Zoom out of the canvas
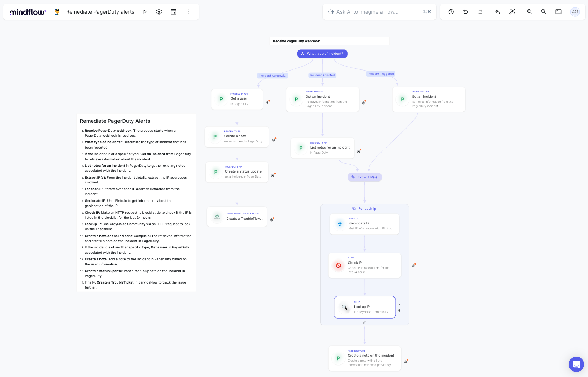The image size is (588, 377). click(544, 12)
